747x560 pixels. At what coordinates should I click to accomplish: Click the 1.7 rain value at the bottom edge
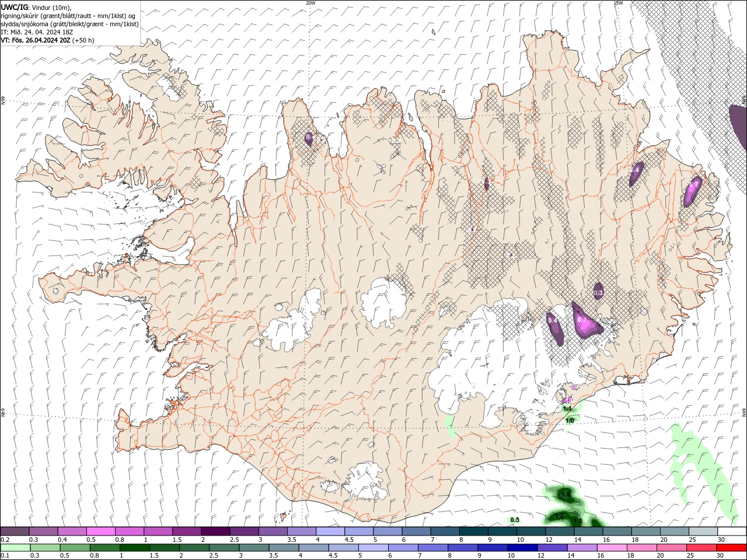[559, 516]
